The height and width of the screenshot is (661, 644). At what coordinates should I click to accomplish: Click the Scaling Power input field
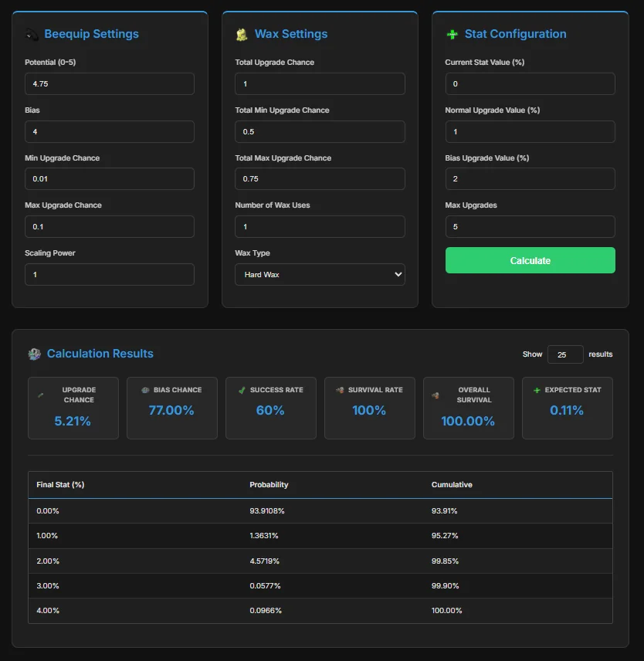[x=109, y=274]
